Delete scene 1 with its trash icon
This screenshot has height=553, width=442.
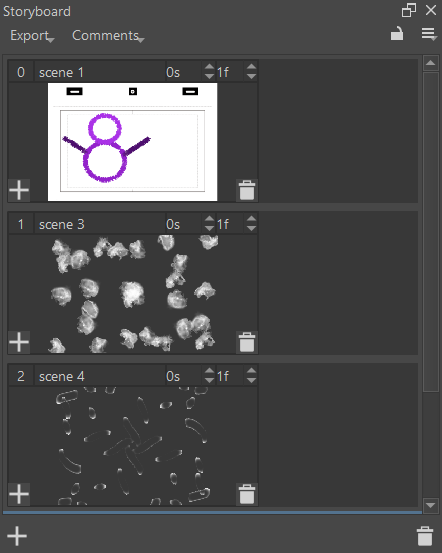(x=247, y=190)
